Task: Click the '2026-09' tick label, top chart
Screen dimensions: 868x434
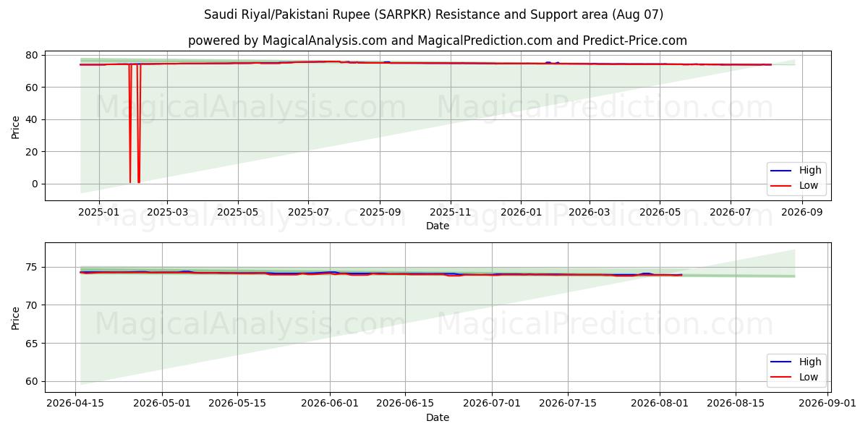Action: point(801,212)
